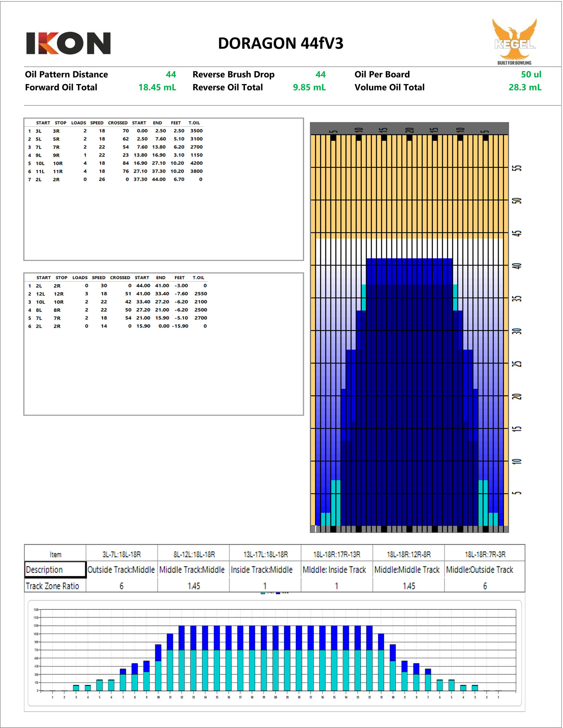Select the speed value 30

(x=104, y=286)
